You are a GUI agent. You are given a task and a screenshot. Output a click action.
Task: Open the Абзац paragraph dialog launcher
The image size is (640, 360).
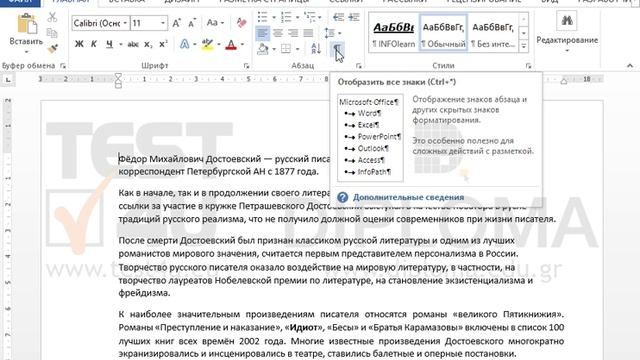point(358,66)
